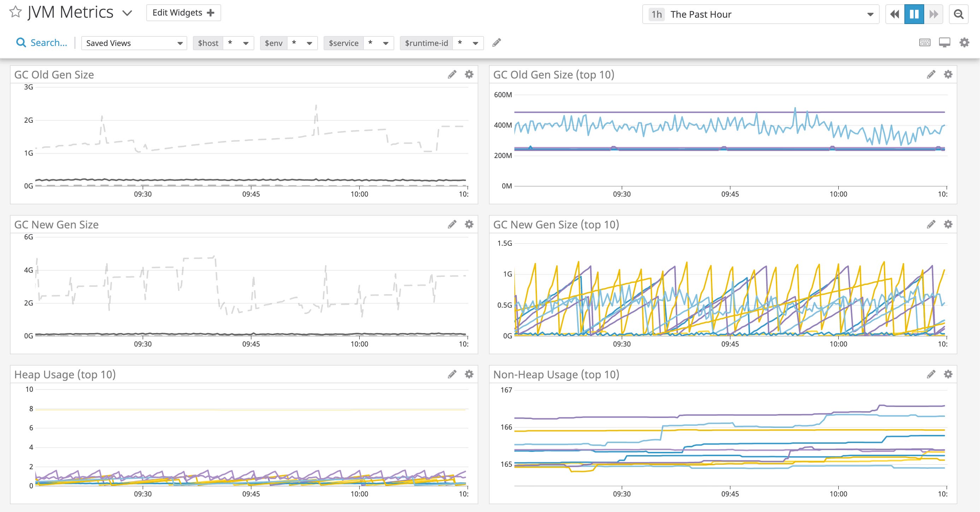Open the $env variable dropdown
The height and width of the screenshot is (512, 980).
(311, 43)
